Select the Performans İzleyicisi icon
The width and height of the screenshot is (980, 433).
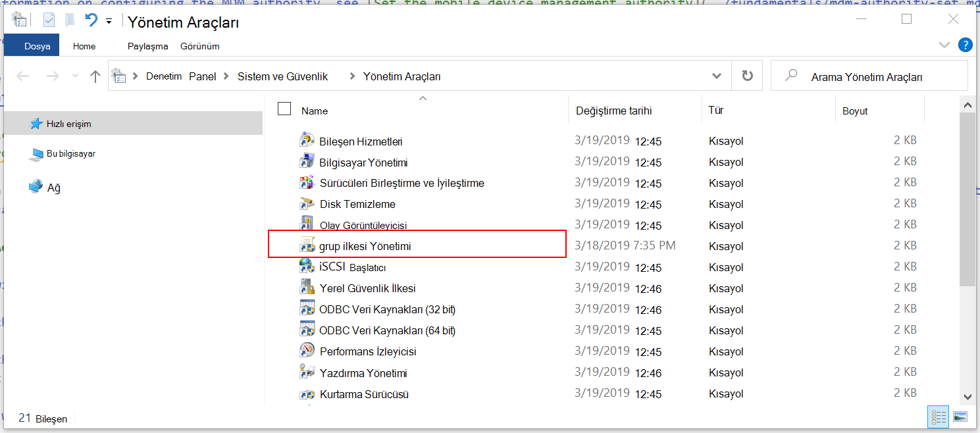click(x=307, y=351)
